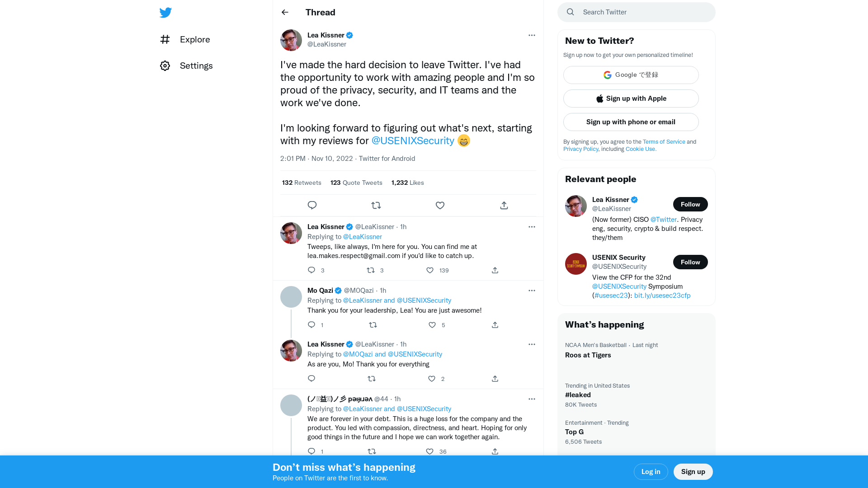Viewport: 868px width, 488px height.
Task: Switch to Explore in the left sidebar
Action: (x=194, y=39)
